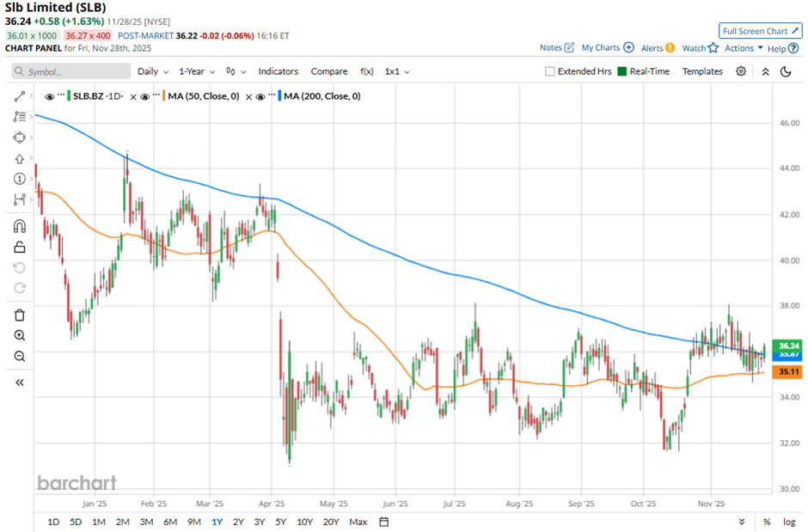Open the MA 200 options dots

click(272, 95)
